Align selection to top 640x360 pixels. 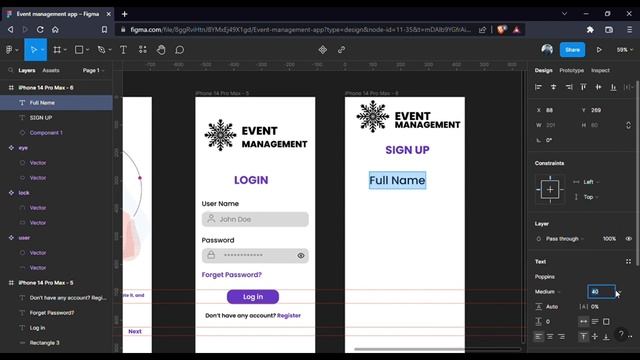pos(583,87)
